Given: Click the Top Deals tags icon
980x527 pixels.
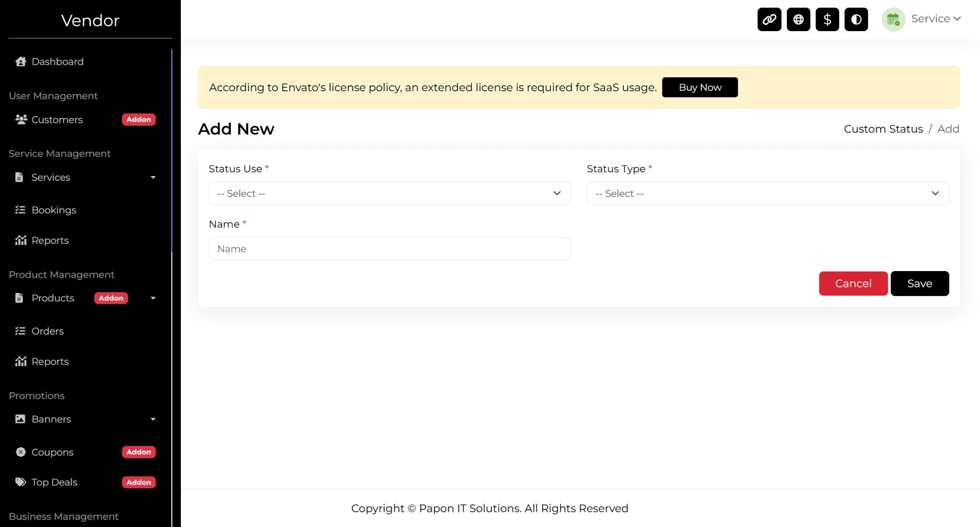Looking at the screenshot, I should pos(20,482).
